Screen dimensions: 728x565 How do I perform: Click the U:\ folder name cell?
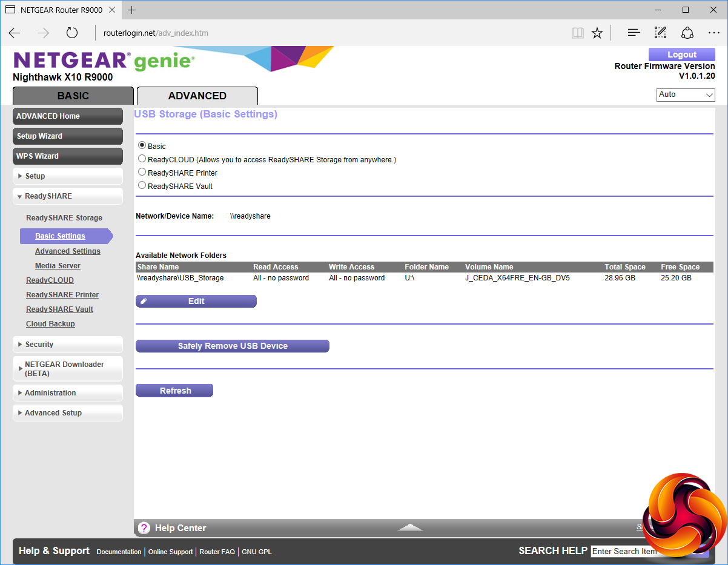click(x=409, y=278)
